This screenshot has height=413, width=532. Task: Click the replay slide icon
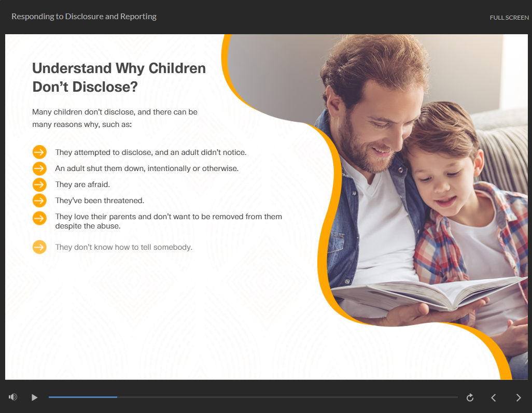point(470,397)
